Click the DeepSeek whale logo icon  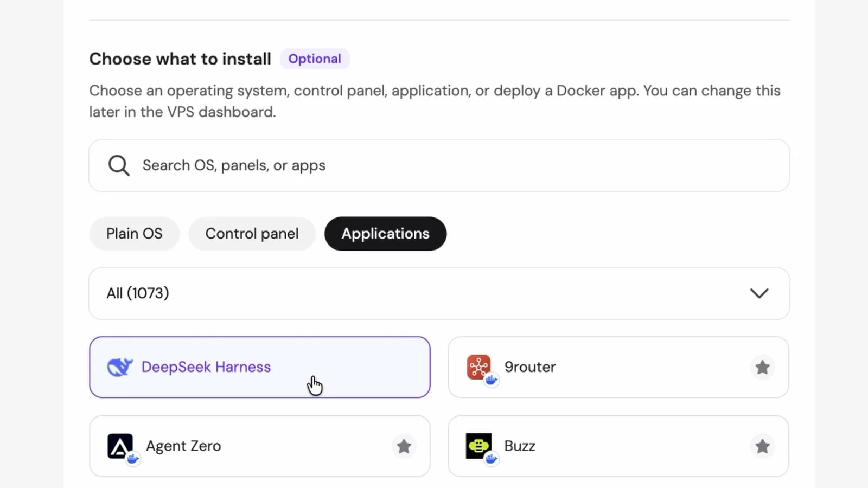[x=120, y=367]
